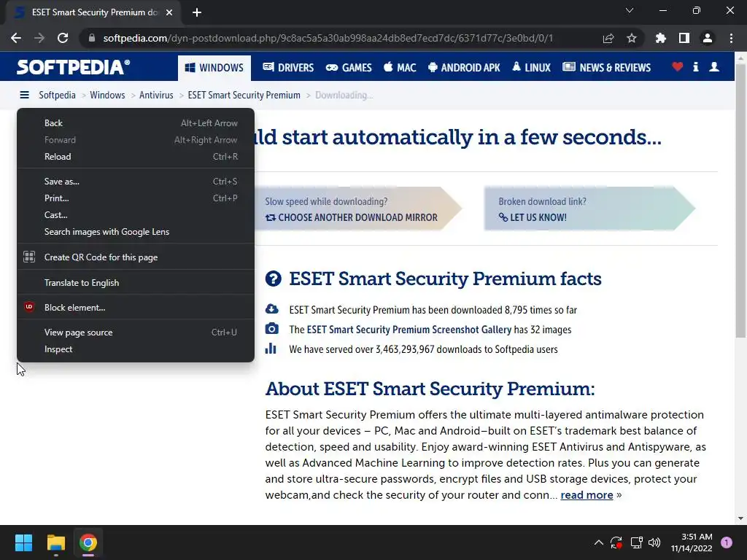Select View page source
The height and width of the screenshot is (560, 747).
[x=135, y=332]
